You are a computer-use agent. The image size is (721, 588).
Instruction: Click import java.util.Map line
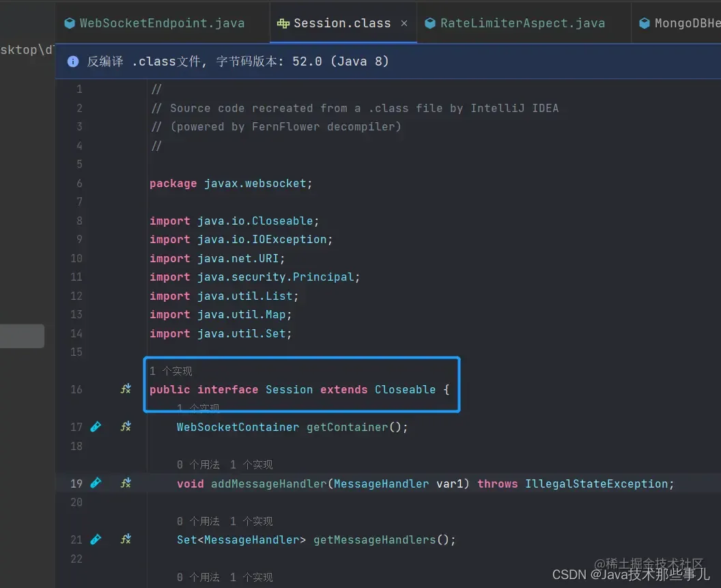221,315
